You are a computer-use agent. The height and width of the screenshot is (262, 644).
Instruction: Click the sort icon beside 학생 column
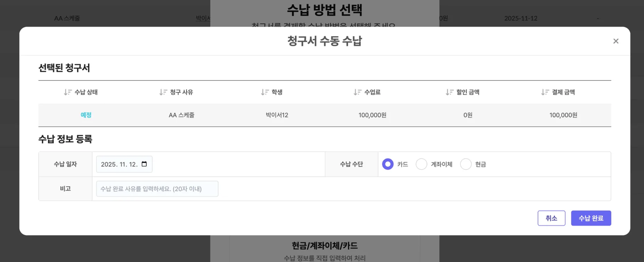pyautogui.click(x=265, y=92)
